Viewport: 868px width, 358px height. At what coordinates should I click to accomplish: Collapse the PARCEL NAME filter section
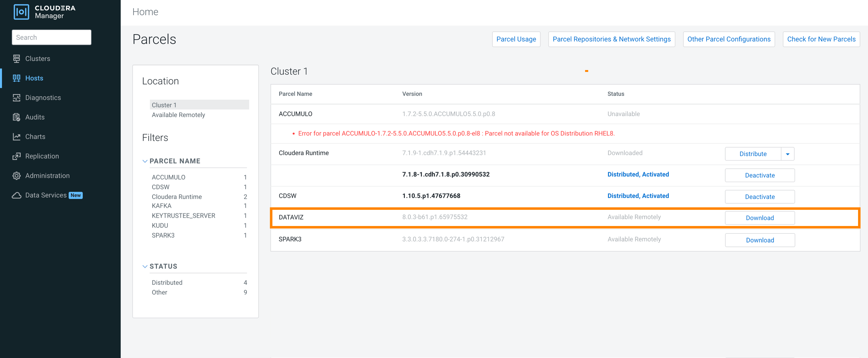145,161
